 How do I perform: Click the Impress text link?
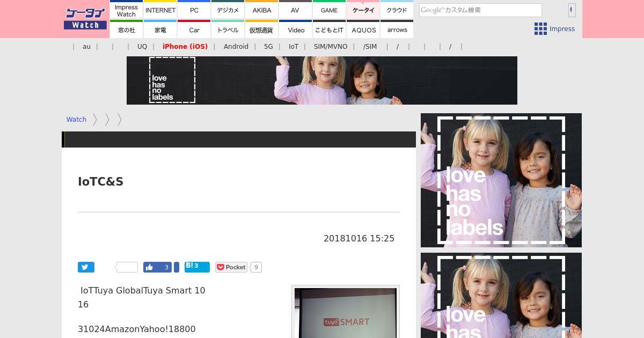coord(562,29)
